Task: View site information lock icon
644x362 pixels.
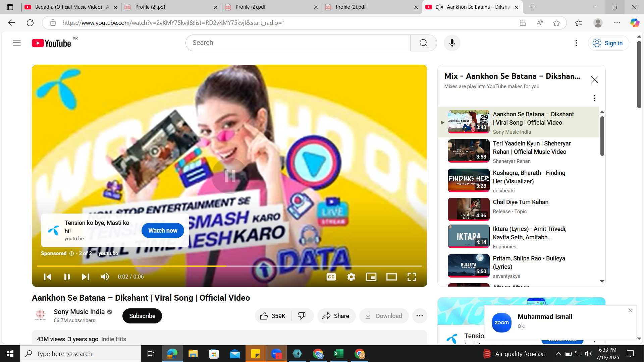Action: click(x=53, y=23)
